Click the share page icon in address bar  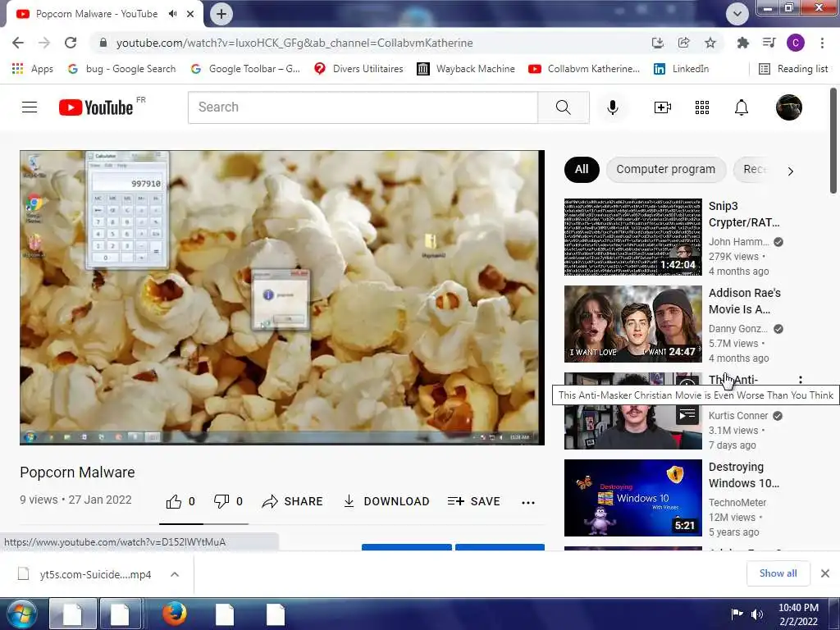coord(683,43)
